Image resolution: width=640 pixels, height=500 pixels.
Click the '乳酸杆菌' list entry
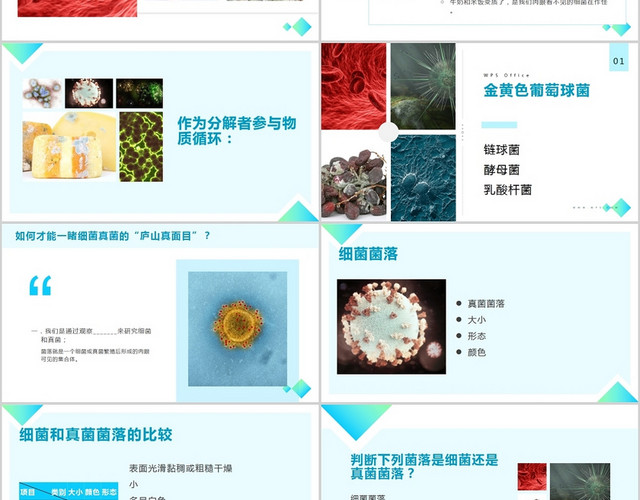click(x=508, y=190)
